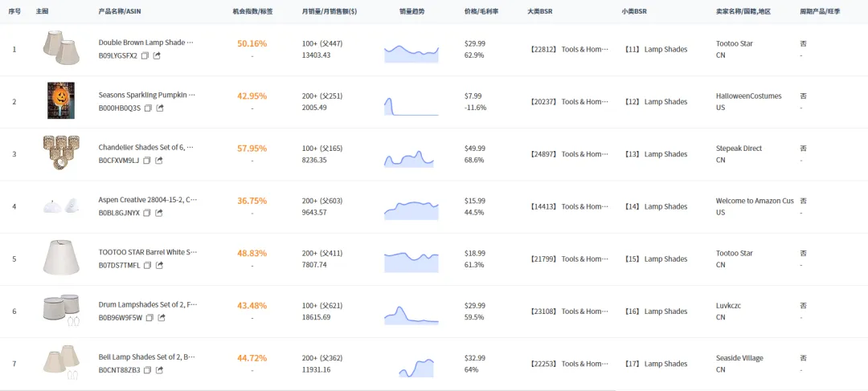Screen dimensions: 868x391
Task: Open seller Welcome to Amazon Cus
Action: 755,201
